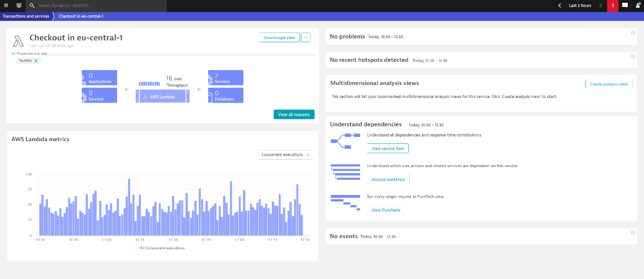Go to the previous timeframe
The width and height of the screenshot is (644, 279).
[x=559, y=6]
